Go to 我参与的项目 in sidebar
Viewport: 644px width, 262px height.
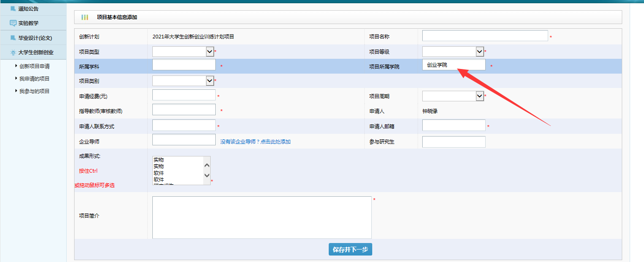tap(34, 91)
